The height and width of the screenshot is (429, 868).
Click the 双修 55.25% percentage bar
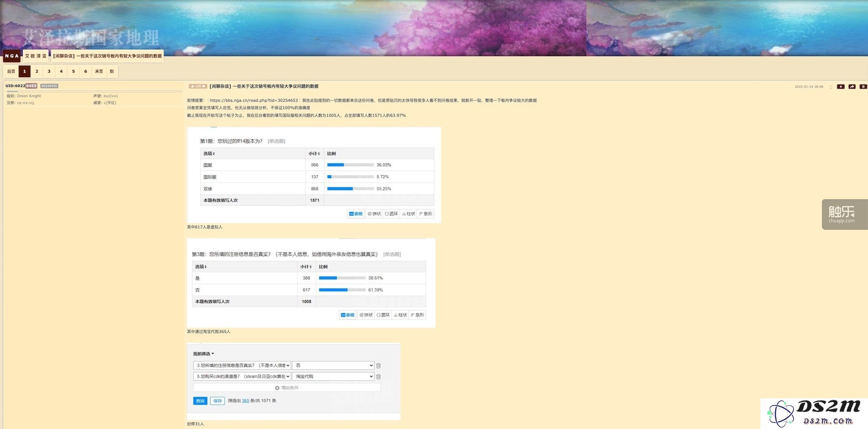(x=350, y=189)
